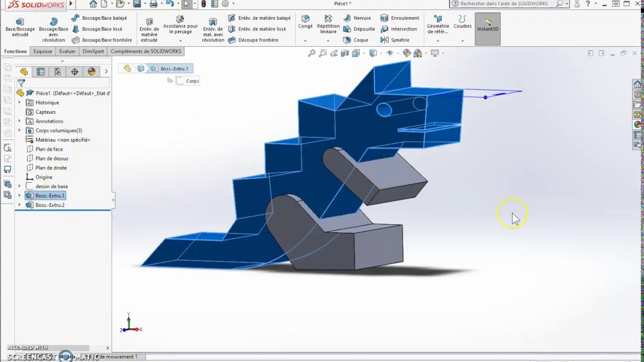Screen dimensions: 644x362
Task: Open the Courbes tool
Action: (462, 22)
